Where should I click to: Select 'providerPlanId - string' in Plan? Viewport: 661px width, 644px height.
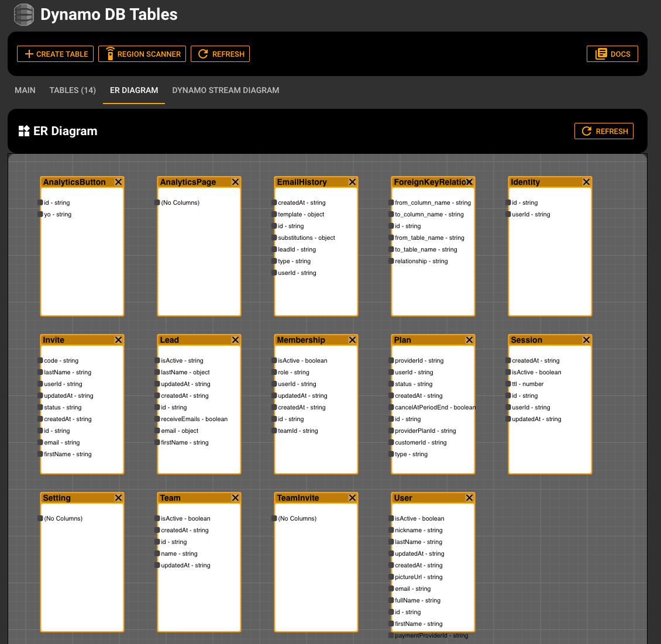click(425, 431)
